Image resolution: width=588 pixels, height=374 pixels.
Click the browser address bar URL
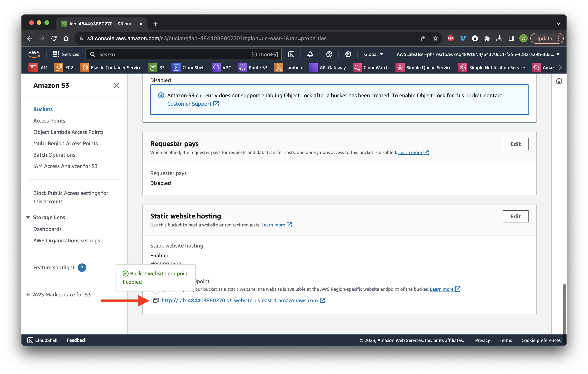click(207, 38)
